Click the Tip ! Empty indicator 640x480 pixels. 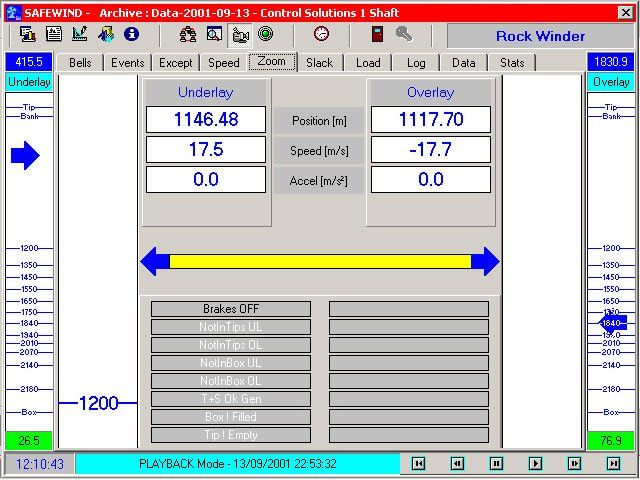click(231, 435)
